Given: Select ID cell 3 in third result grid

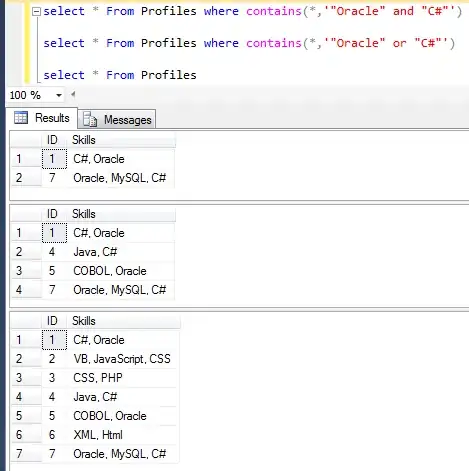Looking at the screenshot, I should coord(54,378).
